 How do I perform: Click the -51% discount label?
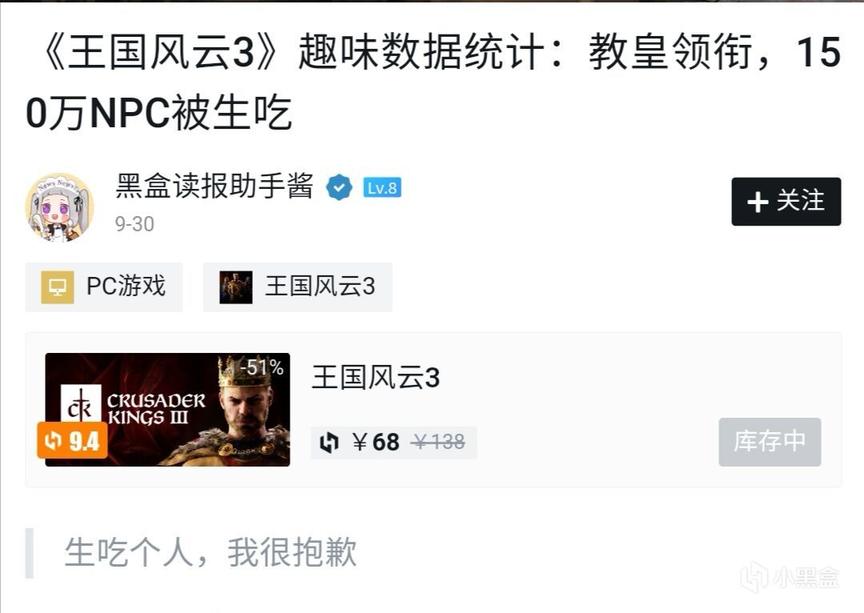tap(261, 367)
